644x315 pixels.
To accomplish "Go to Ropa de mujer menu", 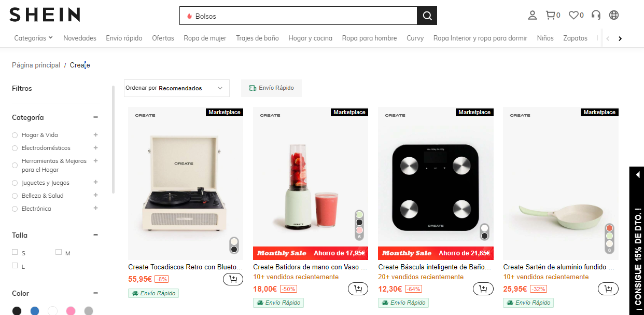I will (x=205, y=38).
